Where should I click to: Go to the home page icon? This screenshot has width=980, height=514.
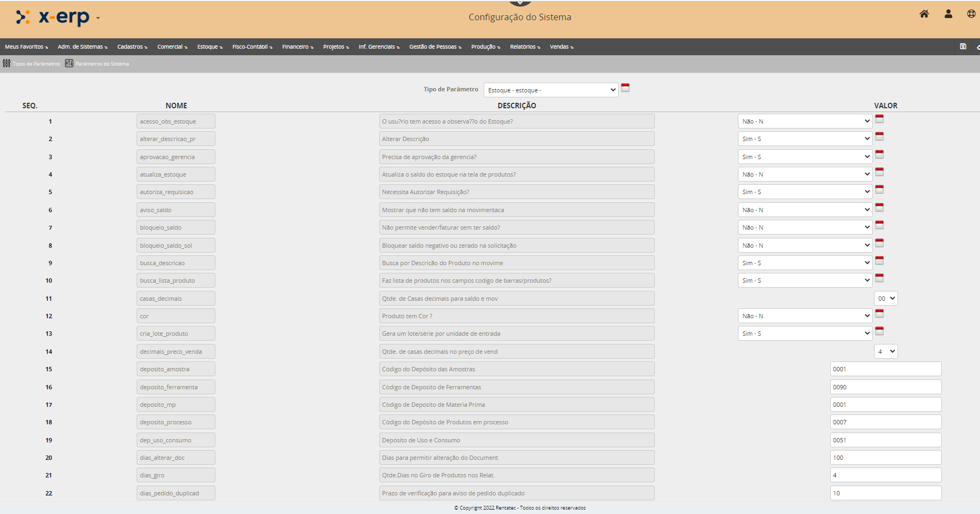924,14
